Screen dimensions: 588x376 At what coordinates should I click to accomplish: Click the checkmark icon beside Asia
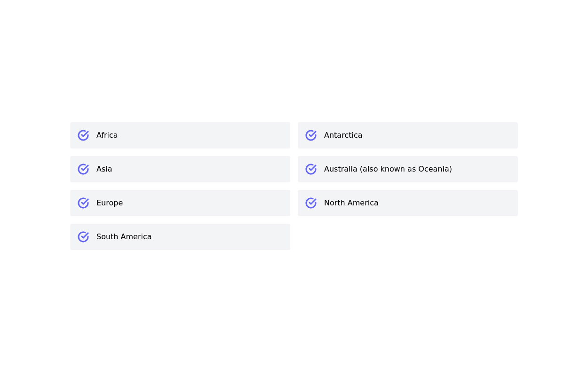83,169
